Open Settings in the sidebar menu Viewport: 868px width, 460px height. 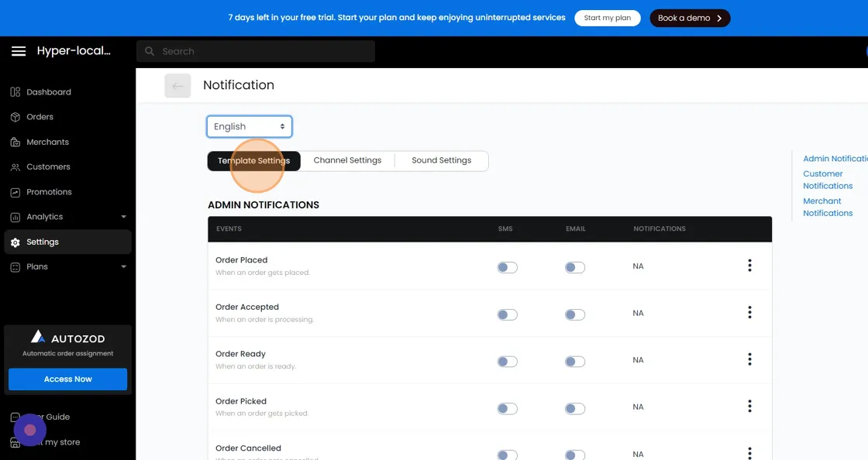click(67, 242)
